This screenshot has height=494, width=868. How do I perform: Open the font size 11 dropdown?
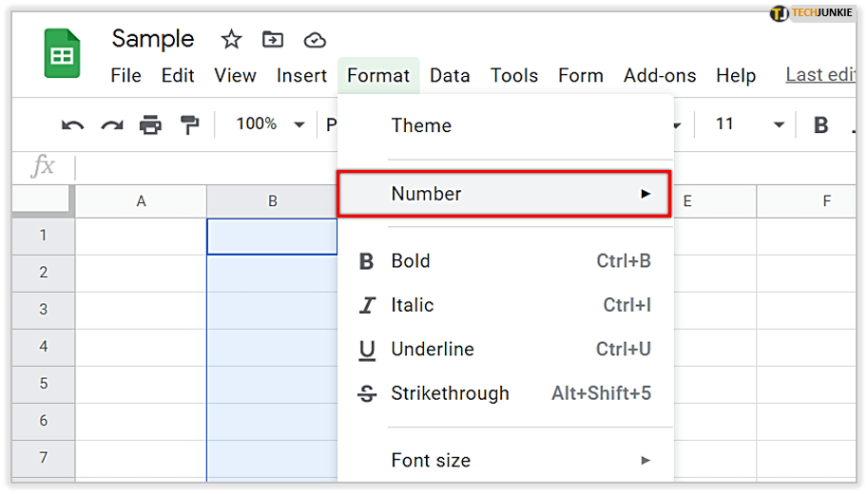point(749,124)
